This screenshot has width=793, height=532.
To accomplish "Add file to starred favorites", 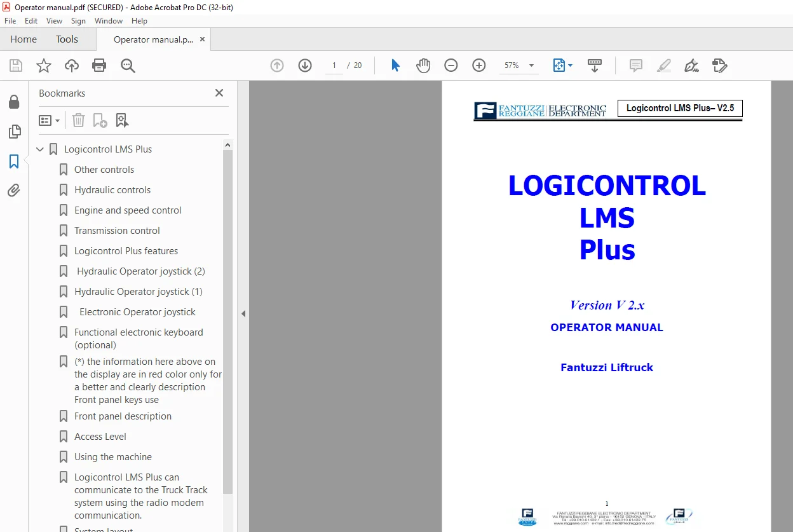I will pos(44,65).
